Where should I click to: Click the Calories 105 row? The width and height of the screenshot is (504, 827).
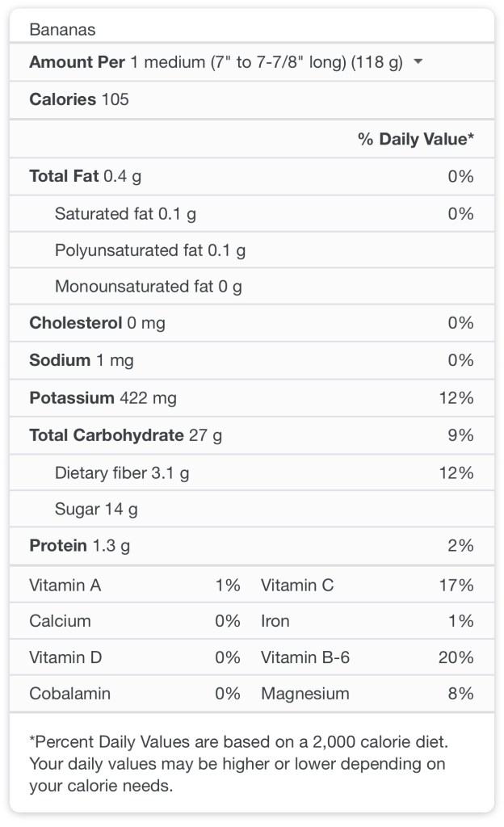click(79, 99)
